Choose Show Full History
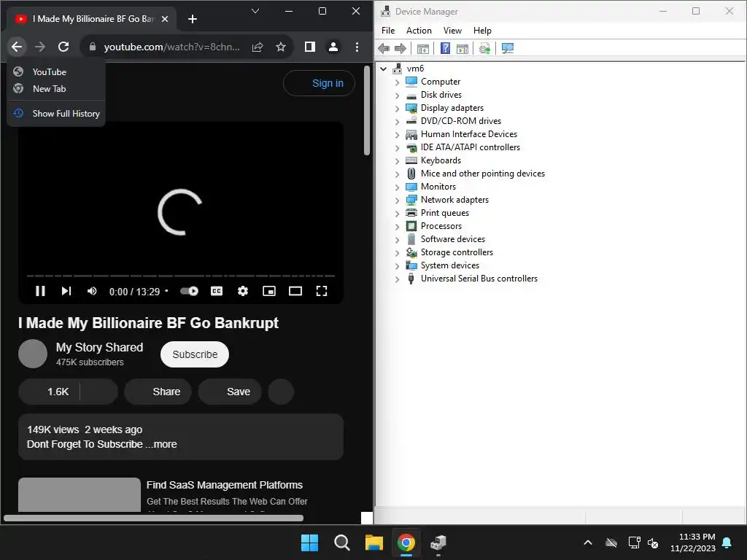The width and height of the screenshot is (747, 560). click(x=56, y=113)
